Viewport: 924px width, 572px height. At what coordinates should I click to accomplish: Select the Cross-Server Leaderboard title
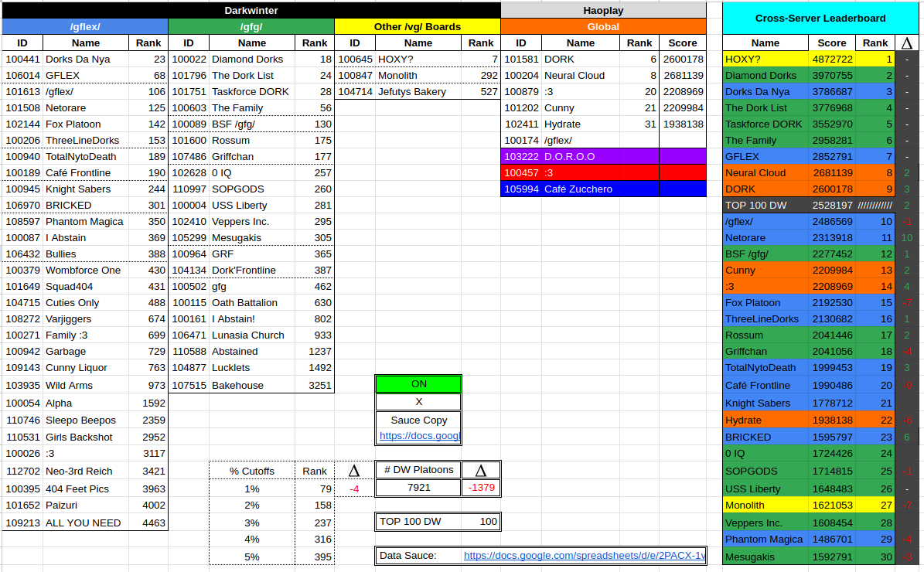point(820,19)
